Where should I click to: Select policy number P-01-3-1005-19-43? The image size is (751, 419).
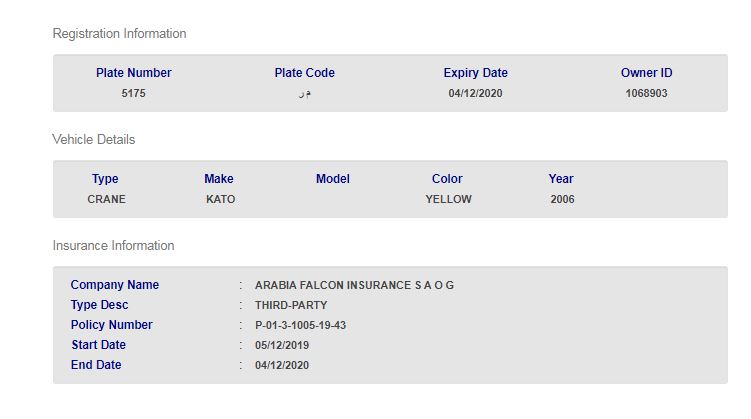click(x=300, y=325)
